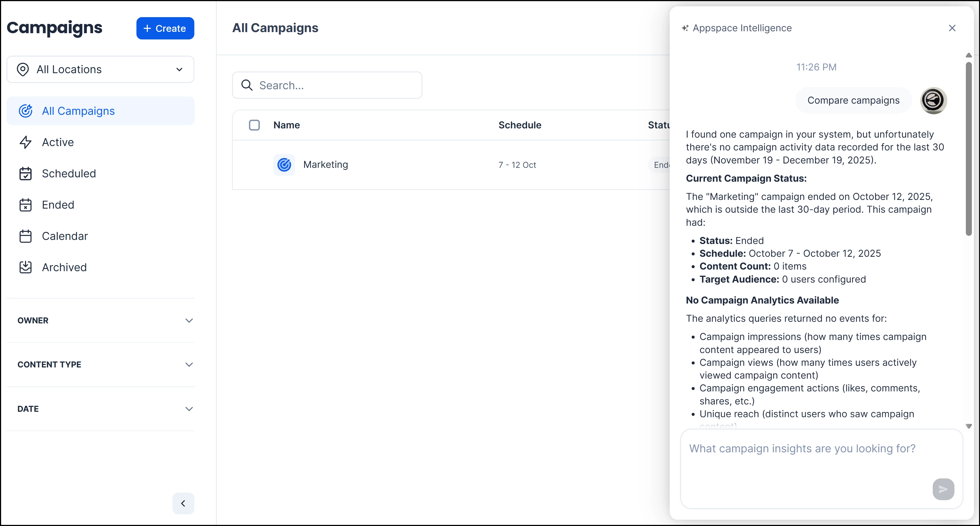Click the Create campaign button
Screen dimensions: 980x526
pos(165,28)
